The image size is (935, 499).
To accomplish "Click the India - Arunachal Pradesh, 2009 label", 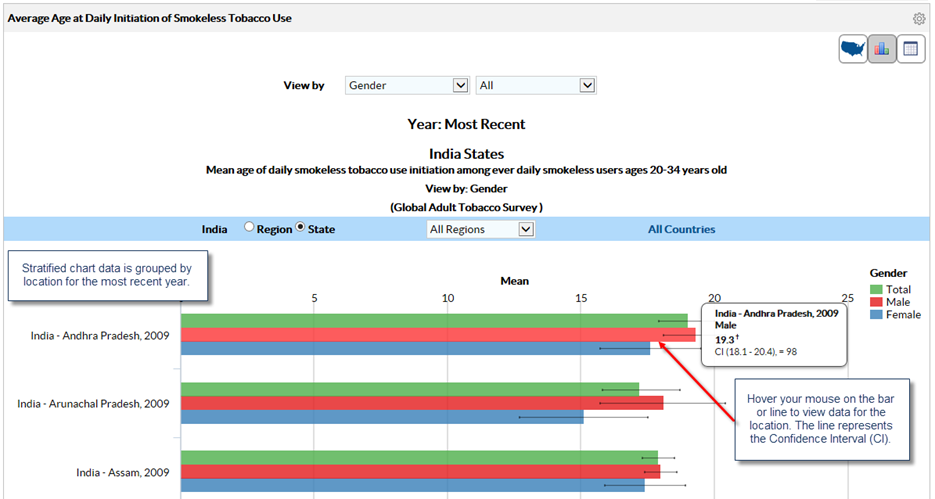I will [93, 404].
